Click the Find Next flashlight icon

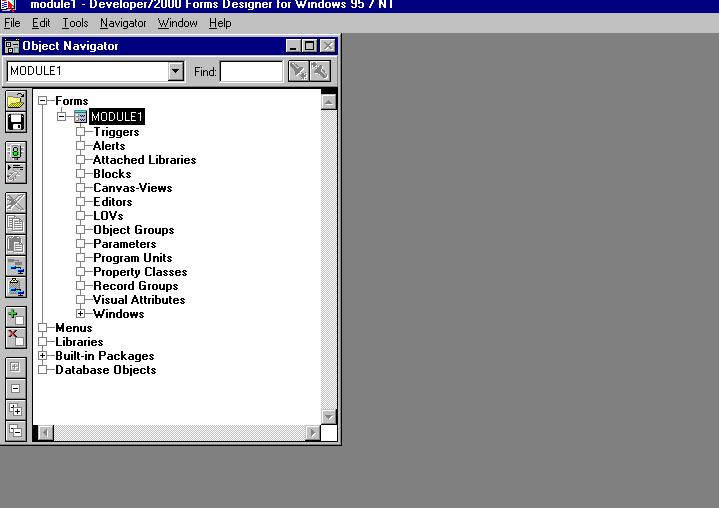click(x=299, y=72)
